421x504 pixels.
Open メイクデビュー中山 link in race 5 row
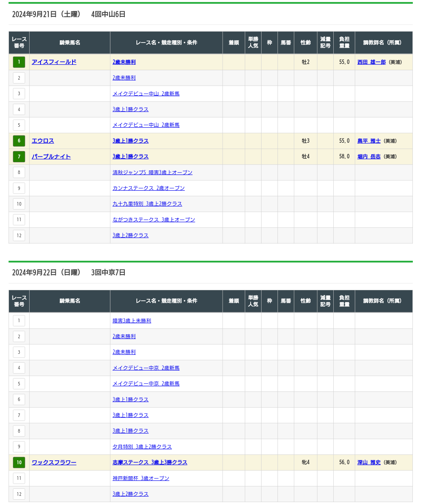[x=146, y=125]
